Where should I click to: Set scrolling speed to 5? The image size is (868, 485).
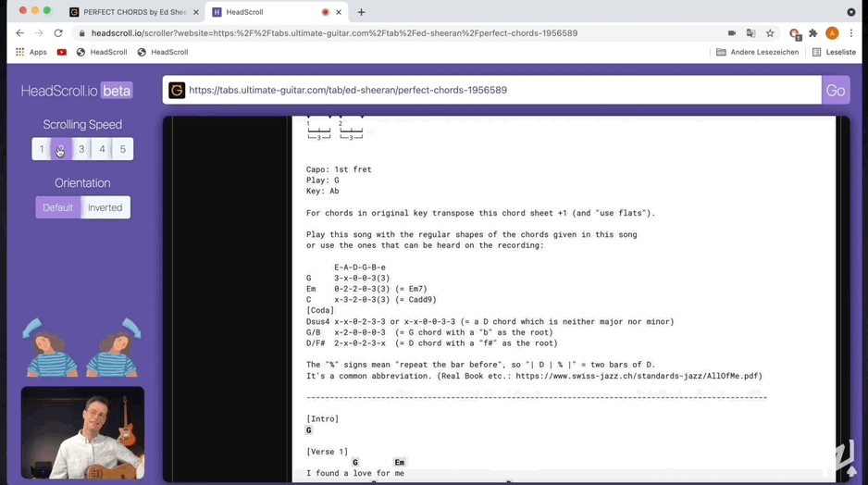click(123, 149)
